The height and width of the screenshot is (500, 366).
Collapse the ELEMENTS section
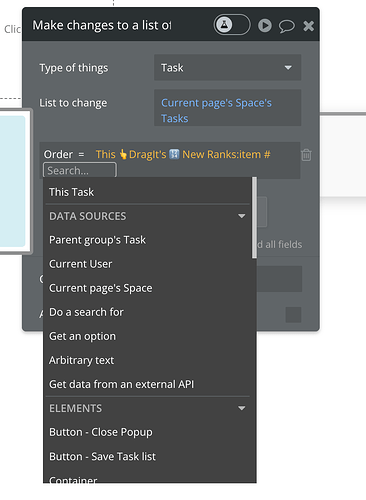click(x=242, y=408)
